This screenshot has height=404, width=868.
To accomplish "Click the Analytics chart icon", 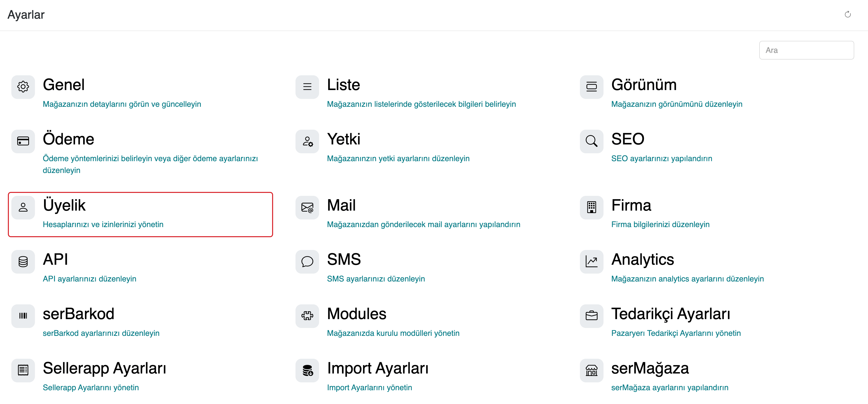I will (591, 262).
